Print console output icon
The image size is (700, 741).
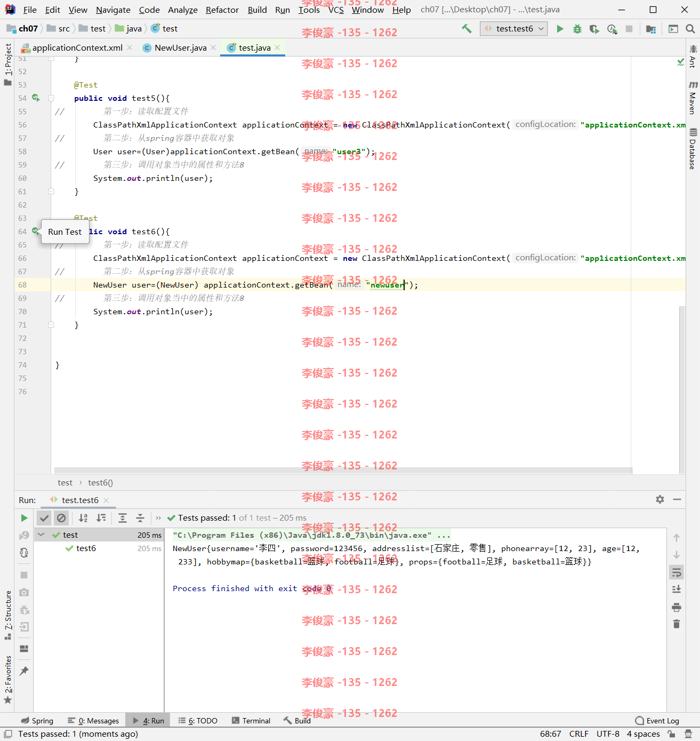tap(677, 607)
